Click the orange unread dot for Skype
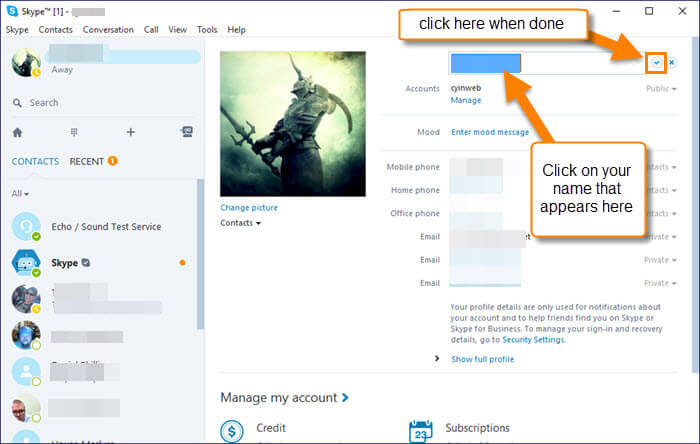Screen dimensions: 700x444 point(182,263)
